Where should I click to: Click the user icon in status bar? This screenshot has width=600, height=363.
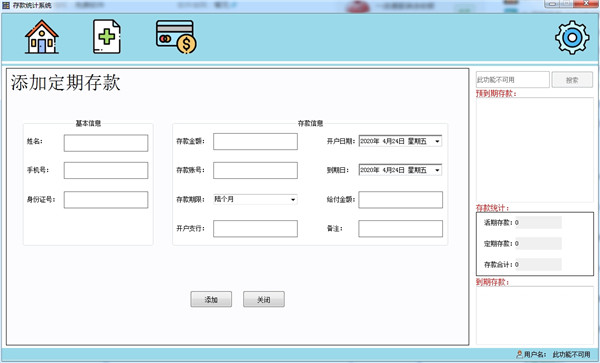519,355
